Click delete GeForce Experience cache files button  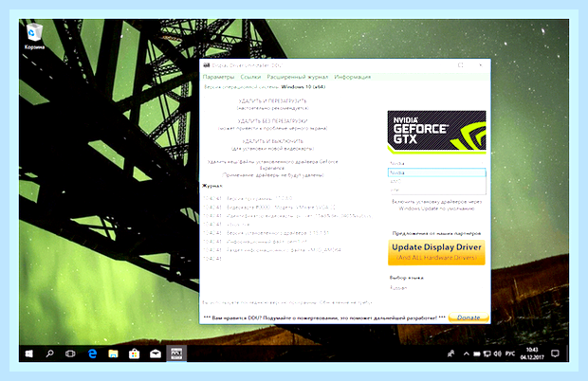coord(272,168)
